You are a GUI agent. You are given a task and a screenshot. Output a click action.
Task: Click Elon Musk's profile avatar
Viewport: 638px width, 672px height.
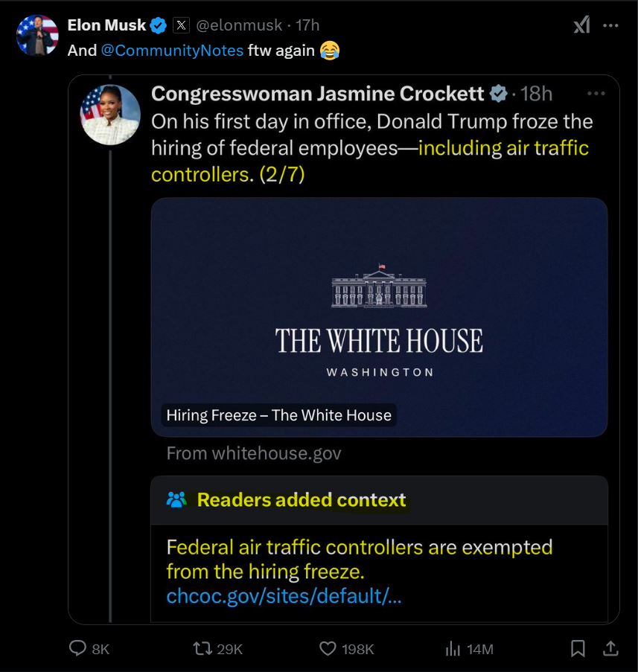(37, 35)
